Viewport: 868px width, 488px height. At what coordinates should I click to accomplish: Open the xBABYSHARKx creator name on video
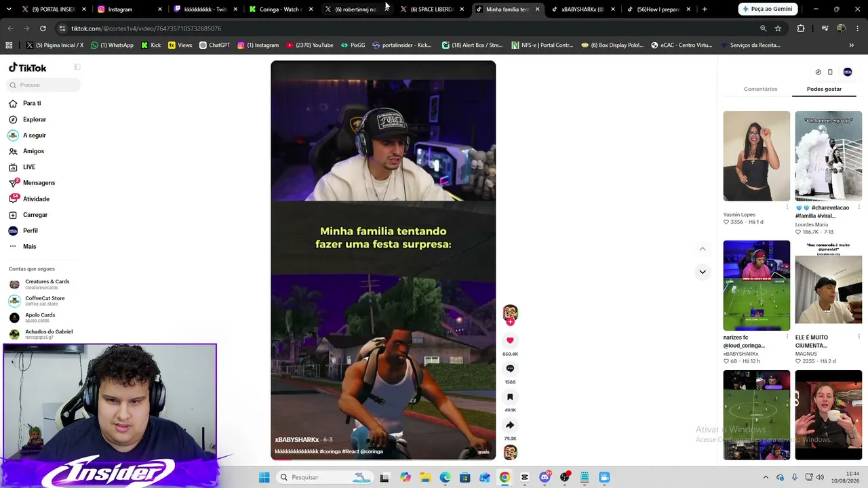click(296, 440)
